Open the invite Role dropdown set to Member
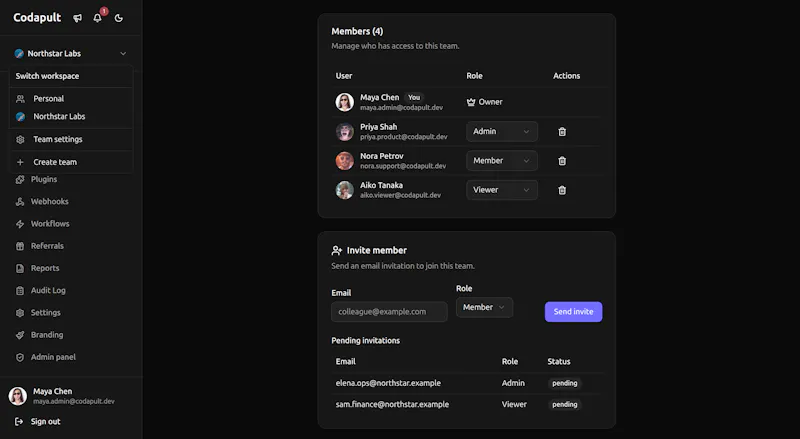The height and width of the screenshot is (439, 800). pos(484,307)
